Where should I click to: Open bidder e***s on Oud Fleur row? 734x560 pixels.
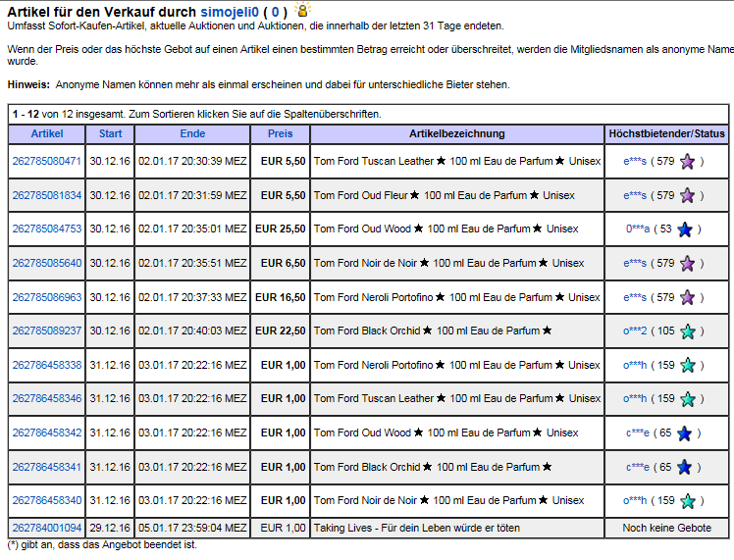[635, 195]
